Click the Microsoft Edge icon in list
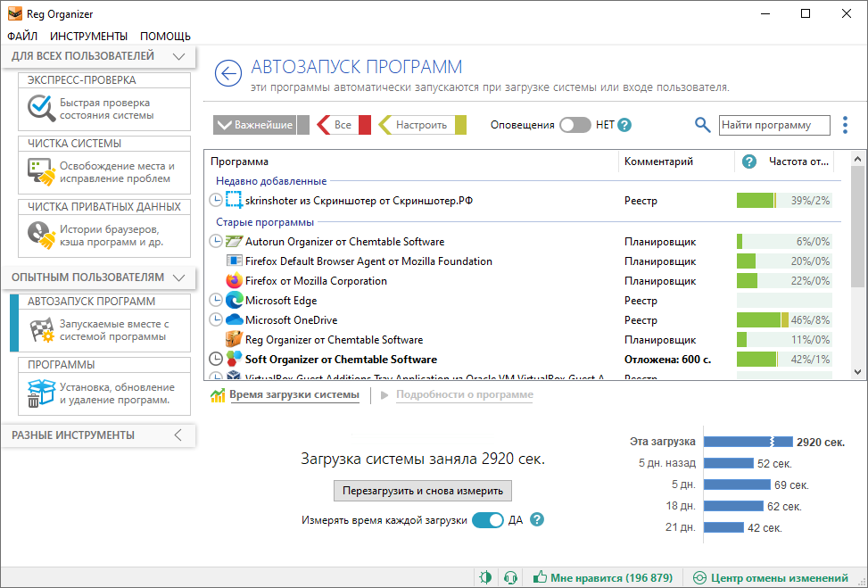This screenshot has width=868, height=588. click(235, 301)
